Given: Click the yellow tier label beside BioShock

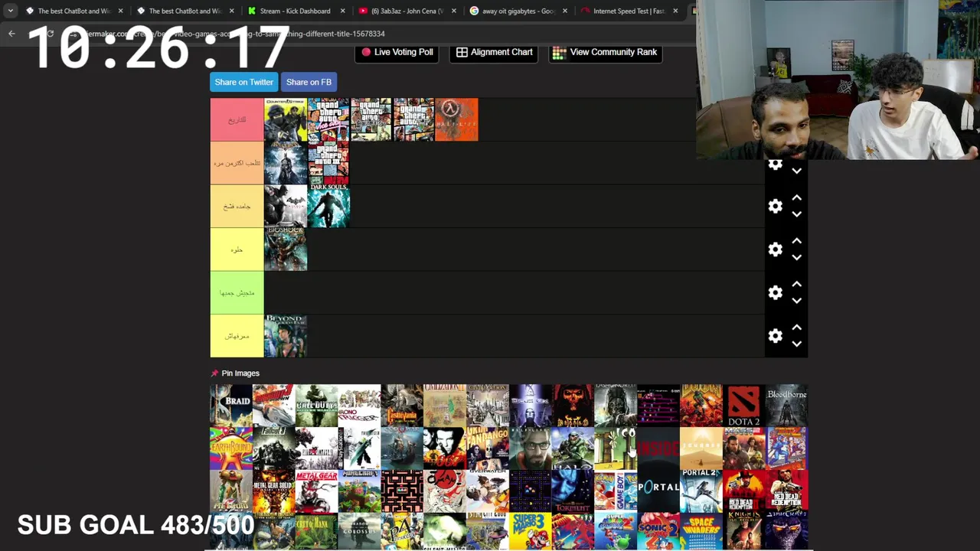Looking at the screenshot, I should coord(237,249).
